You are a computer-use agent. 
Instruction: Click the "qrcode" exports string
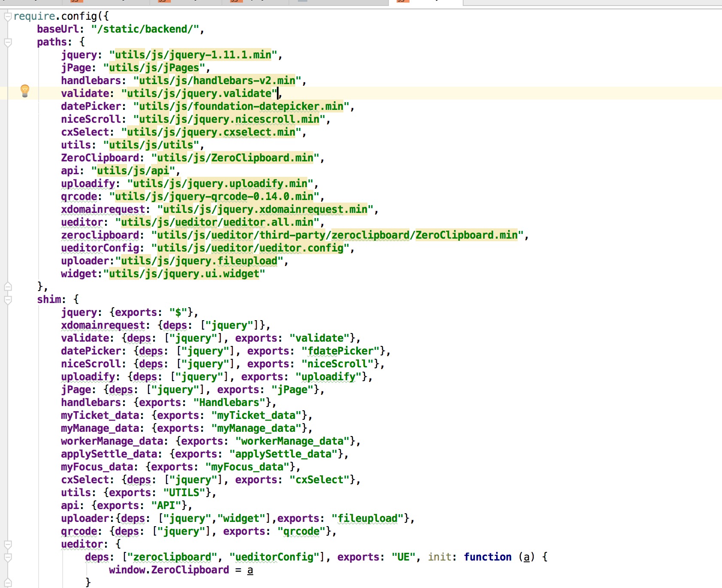[x=301, y=531]
